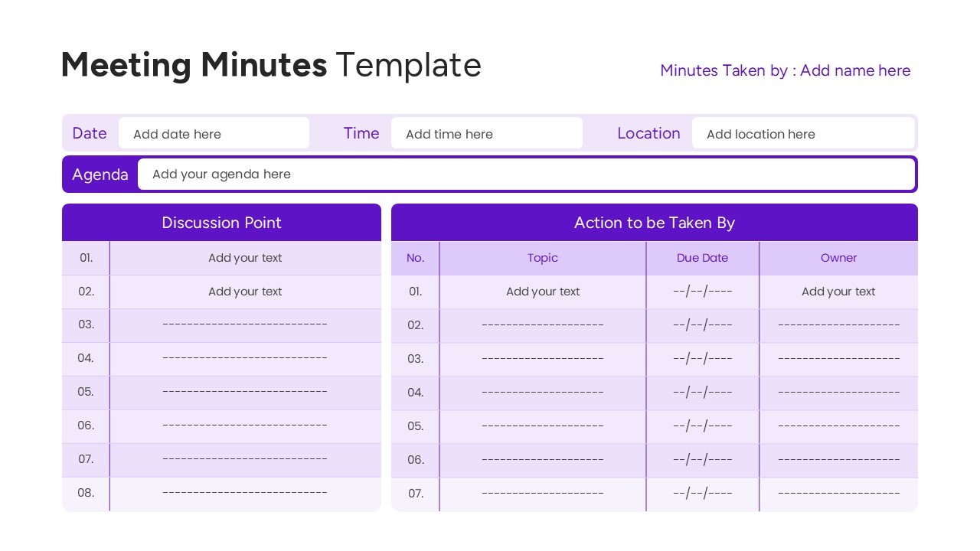Screen dimensions: 980x551
Task: Select the Topic cell in action row 01
Action: pos(542,292)
